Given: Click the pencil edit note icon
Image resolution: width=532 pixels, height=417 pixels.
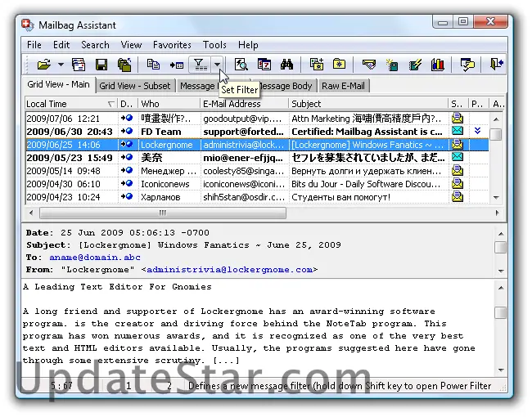Looking at the screenshot, I should [415, 64].
